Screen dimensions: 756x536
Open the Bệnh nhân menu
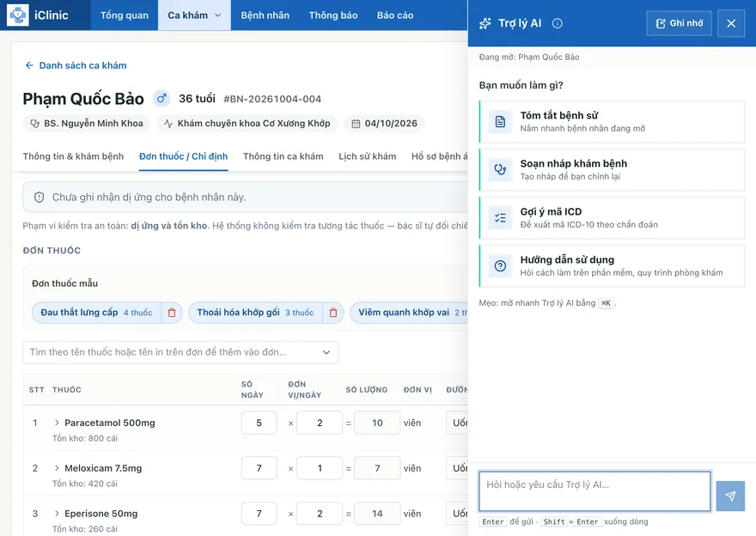click(265, 15)
